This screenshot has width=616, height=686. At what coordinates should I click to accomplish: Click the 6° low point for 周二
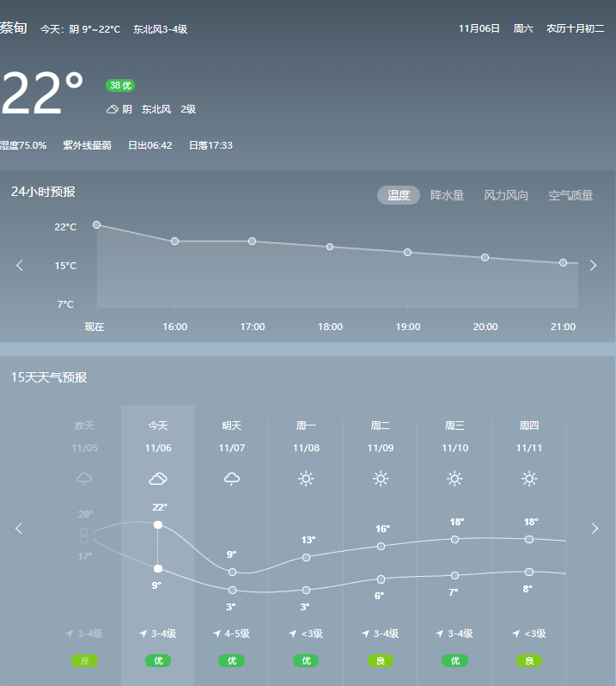(381, 579)
